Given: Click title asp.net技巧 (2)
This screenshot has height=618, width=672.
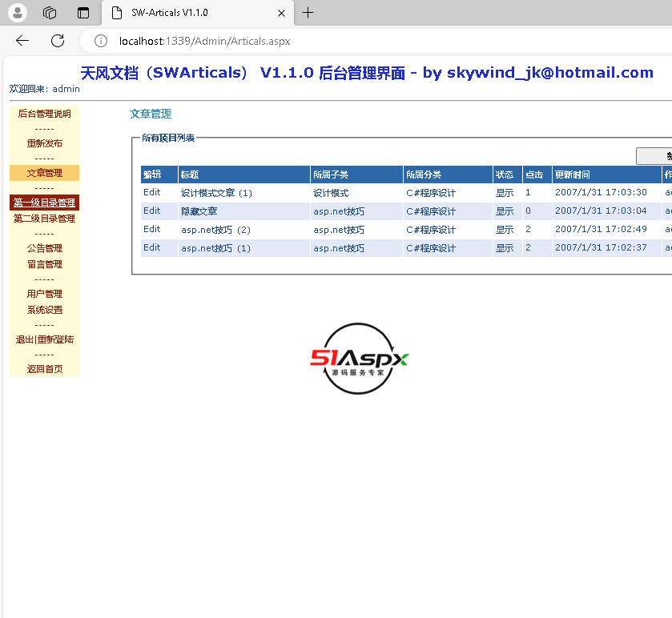Looking at the screenshot, I should pos(216,230).
